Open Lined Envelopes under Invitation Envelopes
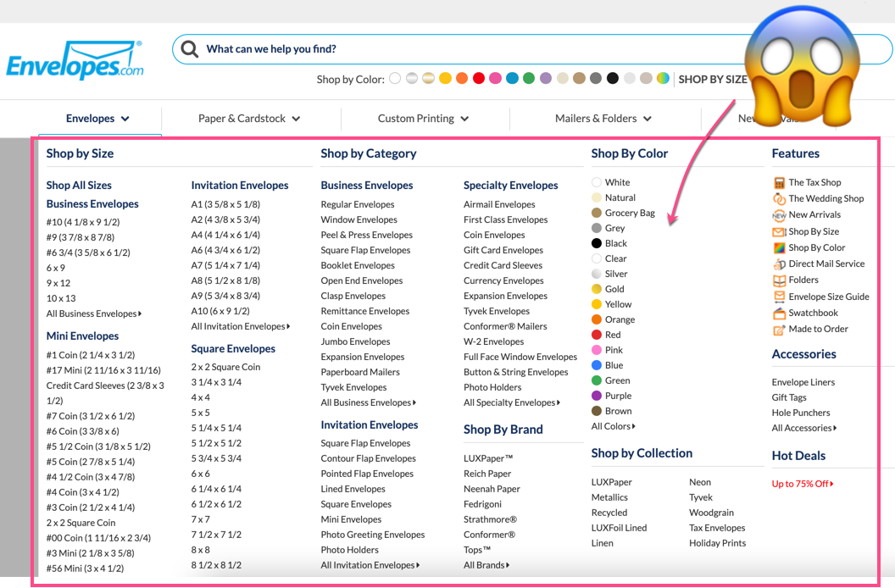 click(x=353, y=489)
